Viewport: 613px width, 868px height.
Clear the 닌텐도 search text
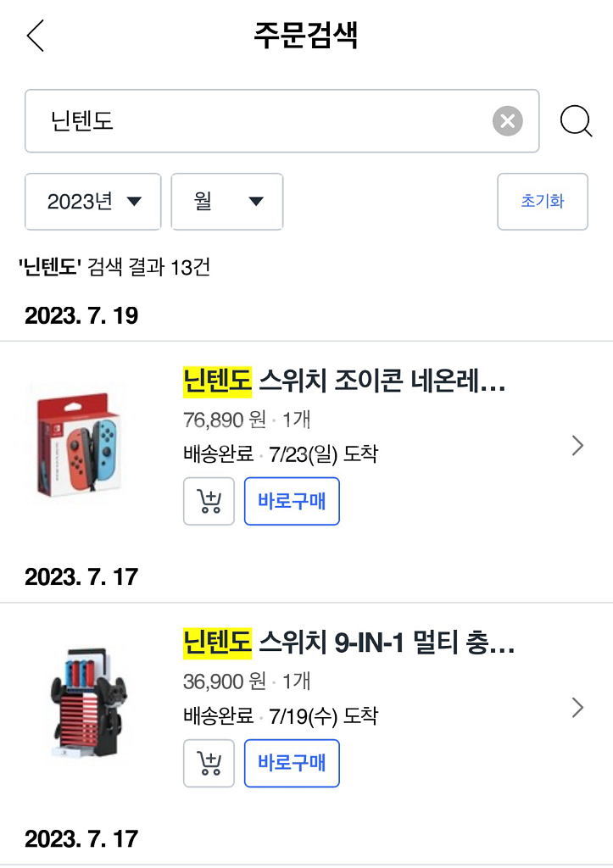point(507,121)
